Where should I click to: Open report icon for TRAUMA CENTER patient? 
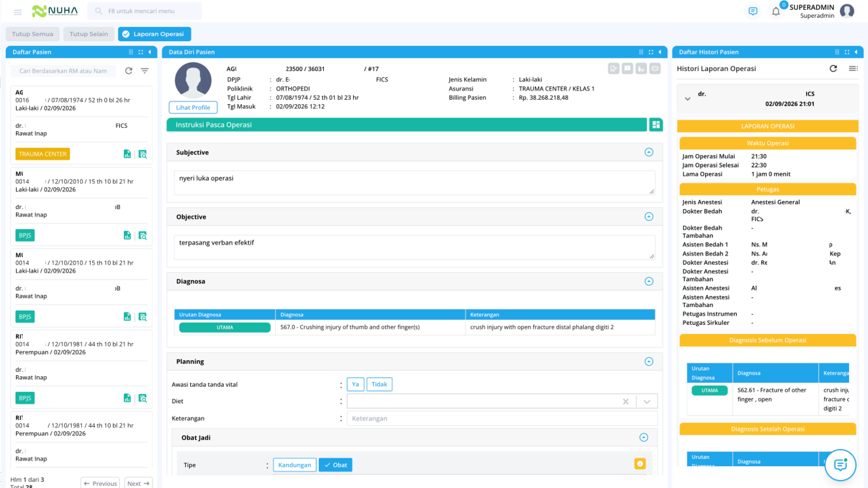tap(127, 154)
